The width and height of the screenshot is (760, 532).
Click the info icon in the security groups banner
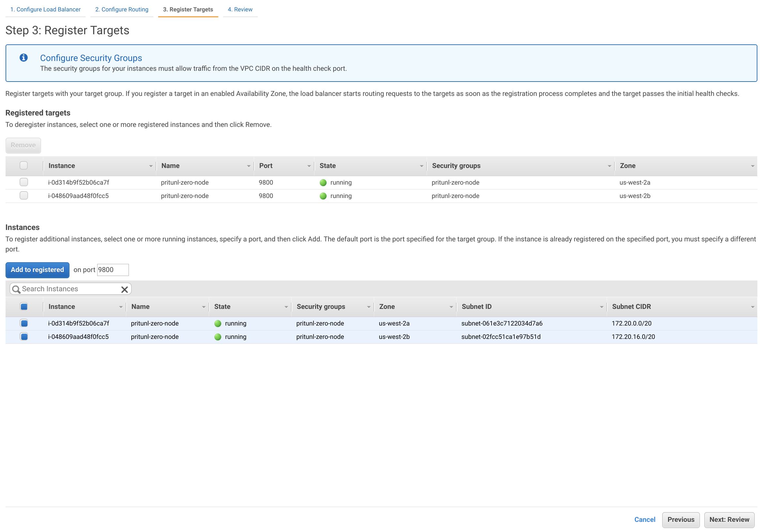click(23, 58)
